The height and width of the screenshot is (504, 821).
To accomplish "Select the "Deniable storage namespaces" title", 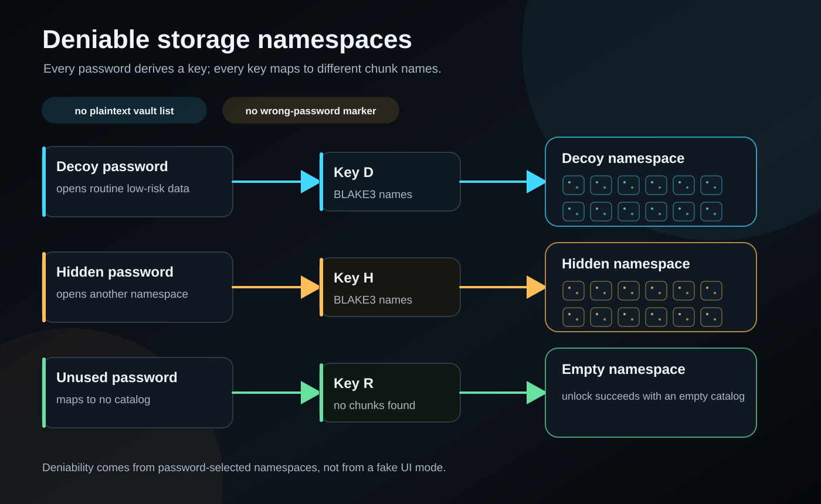I will tap(227, 40).
